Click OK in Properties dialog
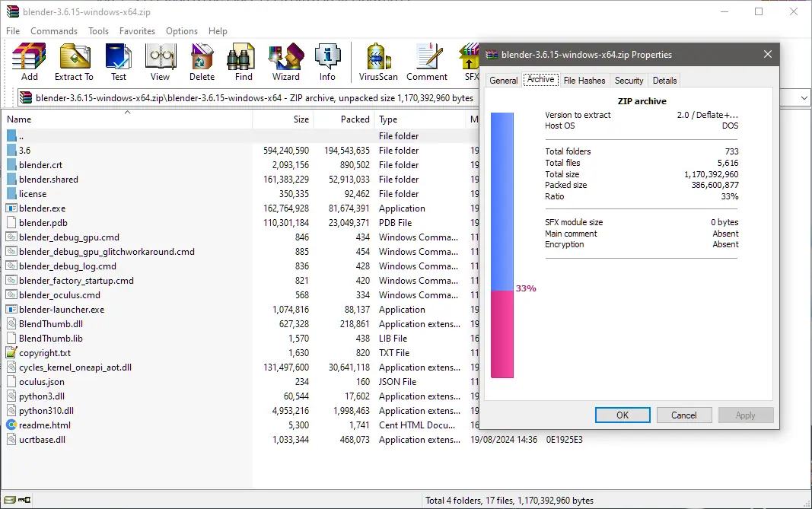Screen dimensions: 812x509 click(x=623, y=415)
